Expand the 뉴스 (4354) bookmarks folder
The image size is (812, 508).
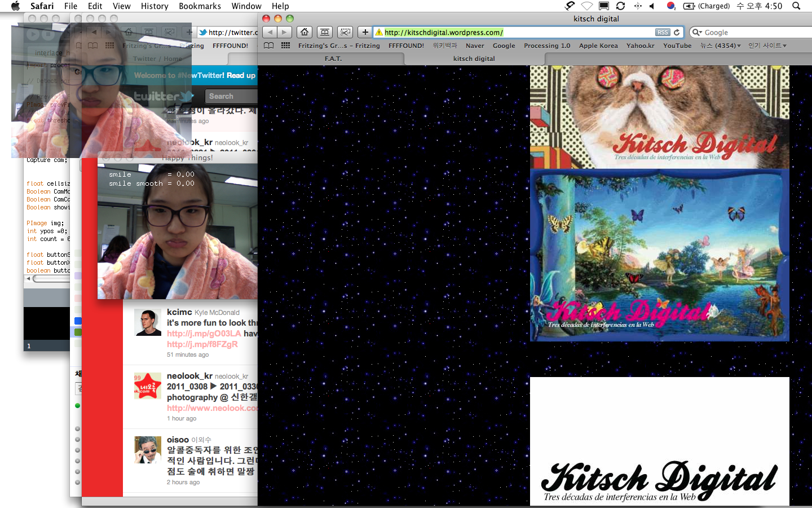pyautogui.click(x=720, y=46)
